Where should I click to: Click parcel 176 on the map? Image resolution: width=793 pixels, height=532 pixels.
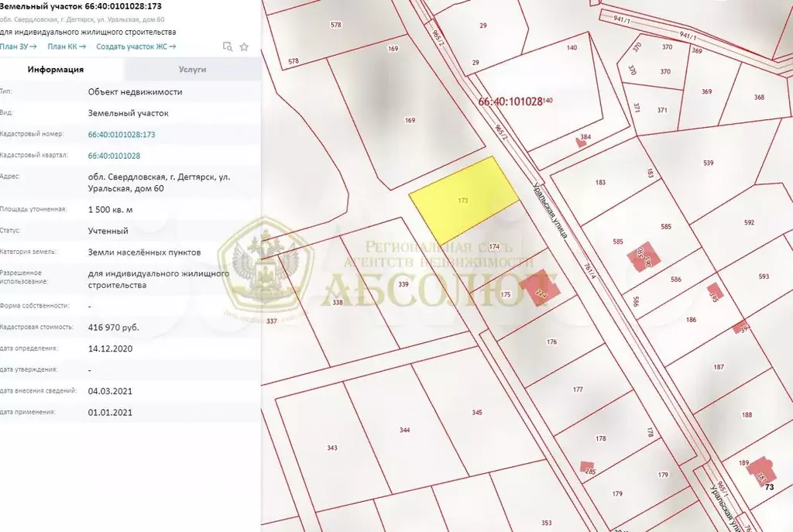click(x=551, y=342)
